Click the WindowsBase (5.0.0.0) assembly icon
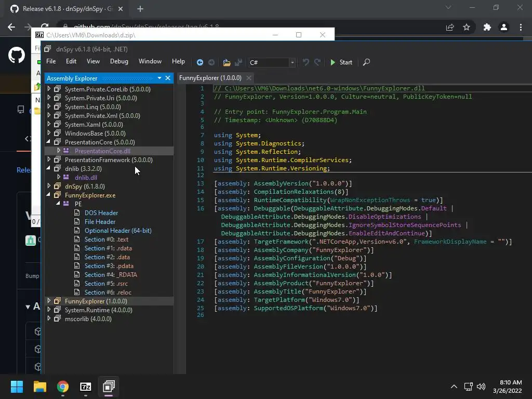The height and width of the screenshot is (399, 532). pyautogui.click(x=58, y=134)
